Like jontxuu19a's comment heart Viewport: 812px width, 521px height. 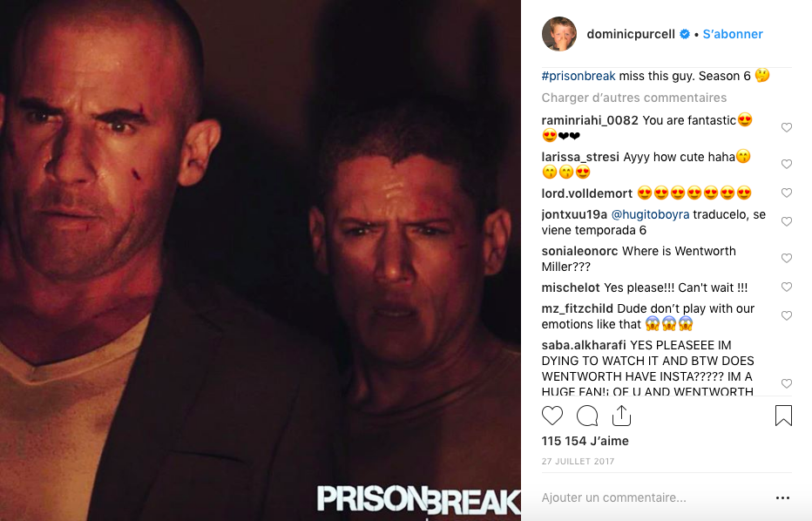[787, 221]
